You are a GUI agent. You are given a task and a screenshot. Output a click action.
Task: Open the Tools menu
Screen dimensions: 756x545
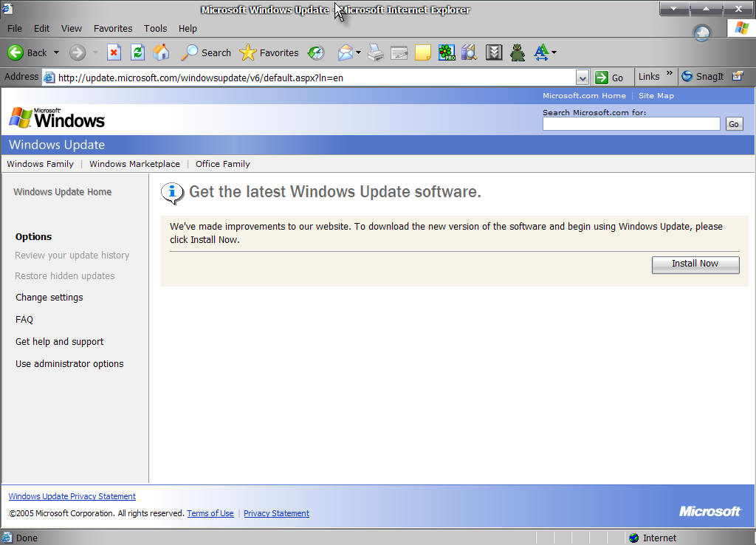click(155, 29)
